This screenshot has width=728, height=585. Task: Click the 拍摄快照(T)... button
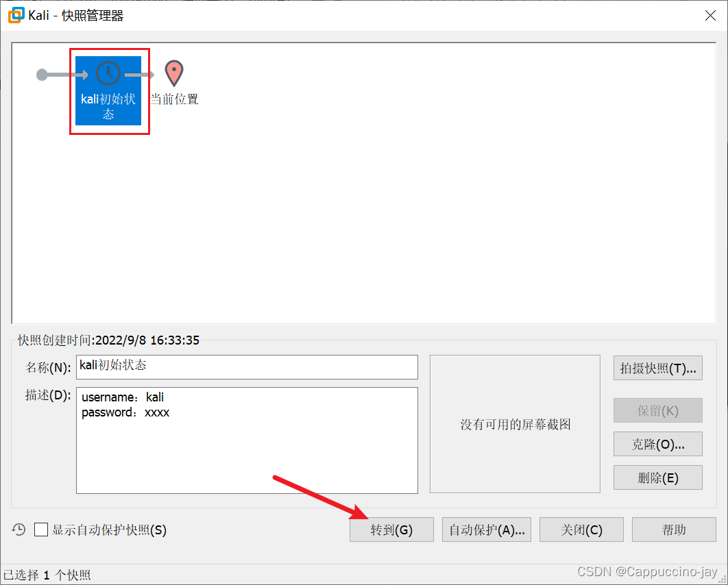(657, 368)
